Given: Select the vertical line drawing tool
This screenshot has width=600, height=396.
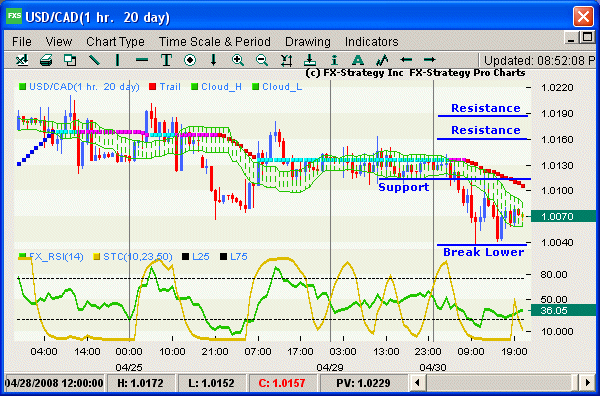Looking at the screenshot, I should tap(117, 60).
